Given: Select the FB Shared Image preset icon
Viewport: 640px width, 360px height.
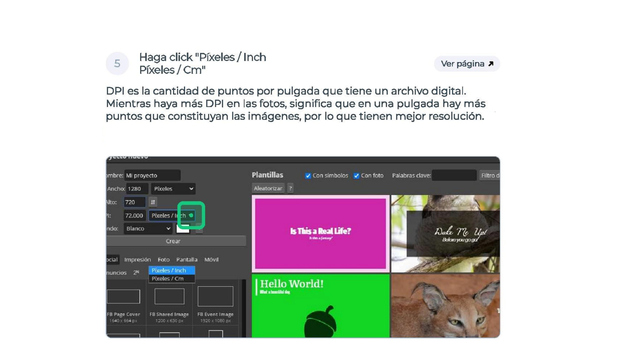Looking at the screenshot, I should (x=169, y=296).
